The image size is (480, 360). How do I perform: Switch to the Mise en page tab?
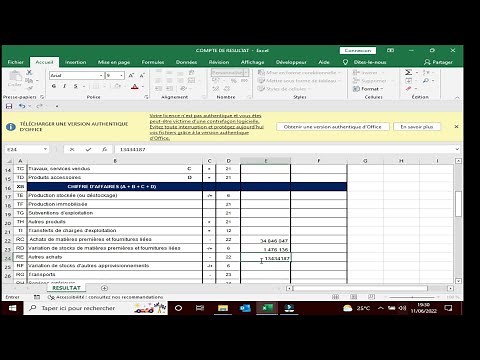(x=114, y=62)
